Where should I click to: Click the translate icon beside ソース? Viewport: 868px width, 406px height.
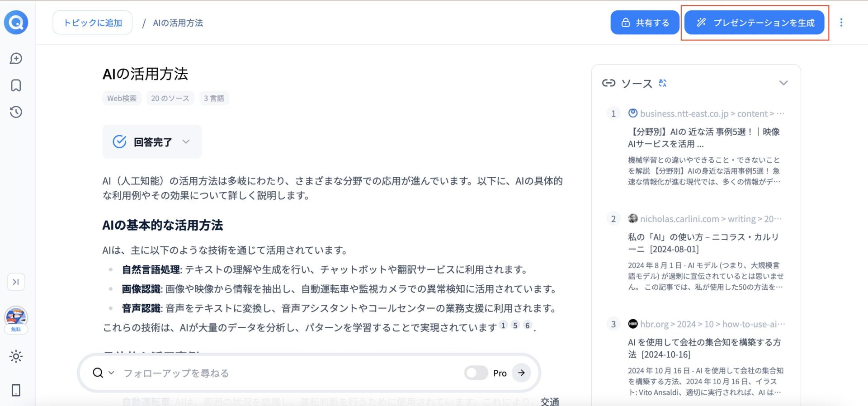tap(663, 83)
